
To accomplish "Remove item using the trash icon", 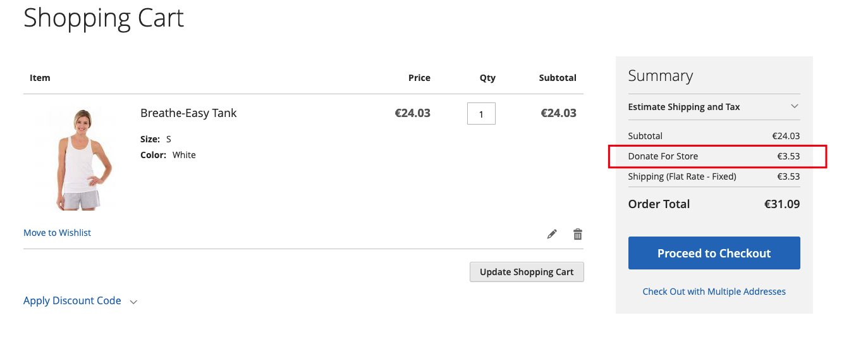I will 577,234.
